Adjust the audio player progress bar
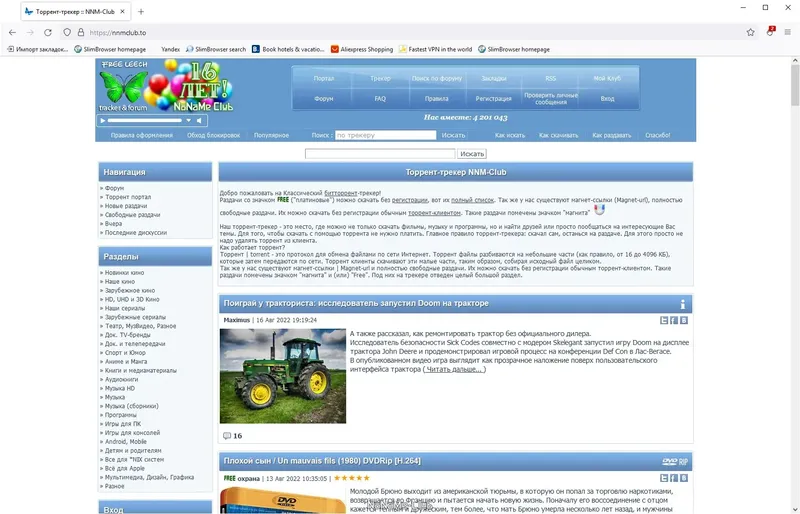The height and width of the screenshot is (514, 800). [145, 120]
